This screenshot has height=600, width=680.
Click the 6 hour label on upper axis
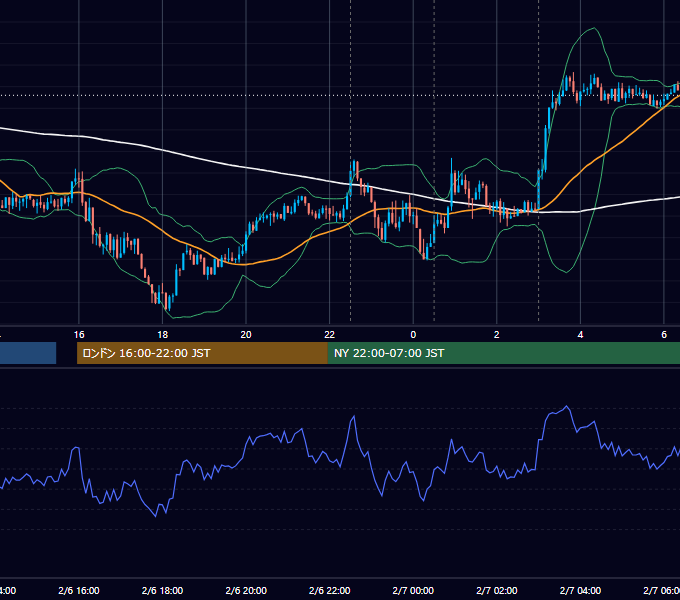664,335
